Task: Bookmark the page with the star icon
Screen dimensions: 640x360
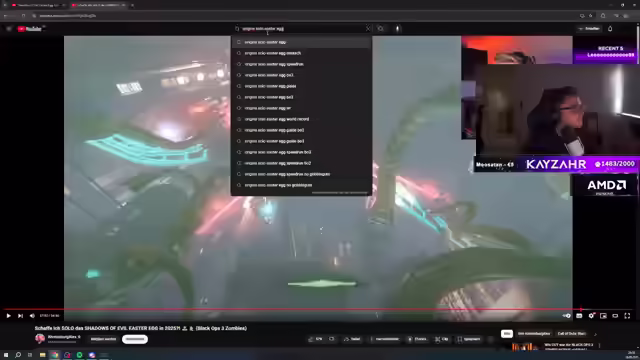Action: 591,16
